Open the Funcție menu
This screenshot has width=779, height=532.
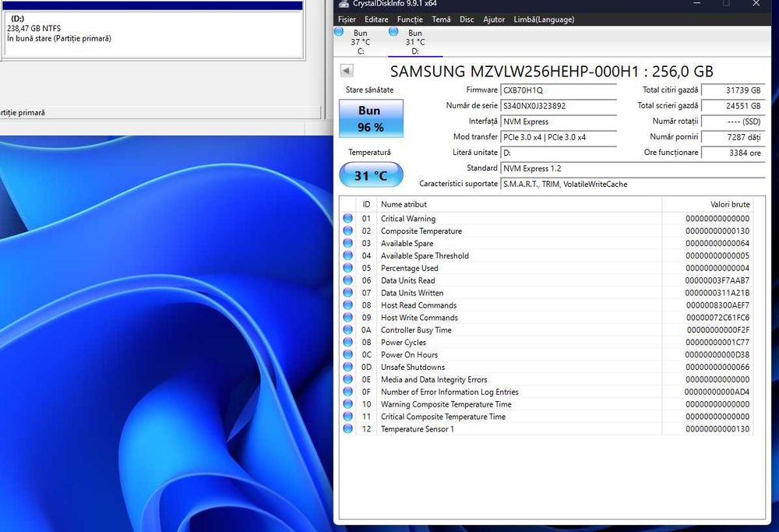pos(410,19)
